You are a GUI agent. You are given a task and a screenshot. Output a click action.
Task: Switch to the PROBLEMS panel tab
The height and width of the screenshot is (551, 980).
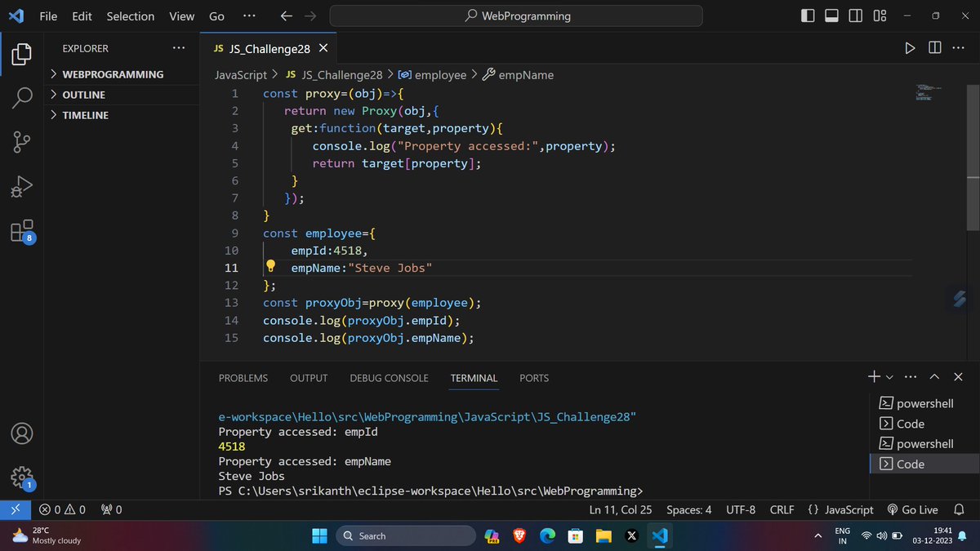(x=243, y=378)
